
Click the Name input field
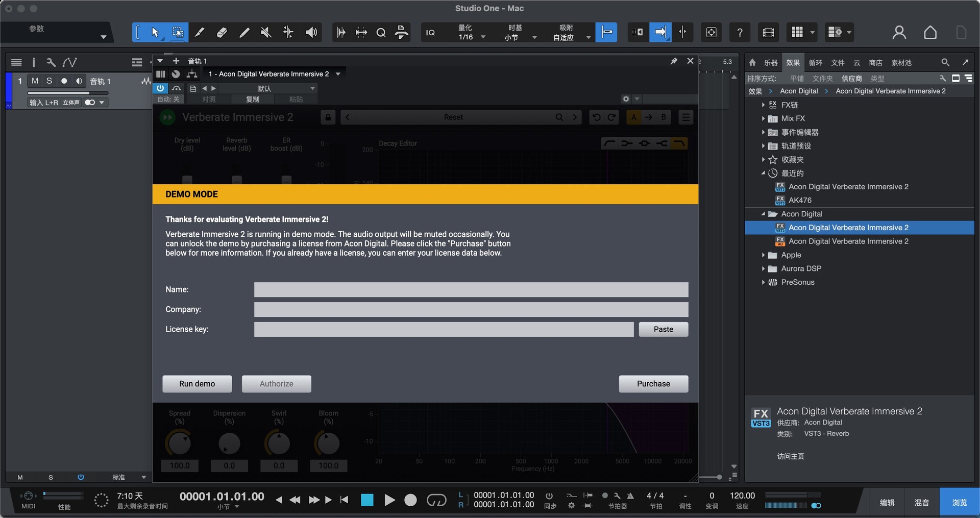471,289
